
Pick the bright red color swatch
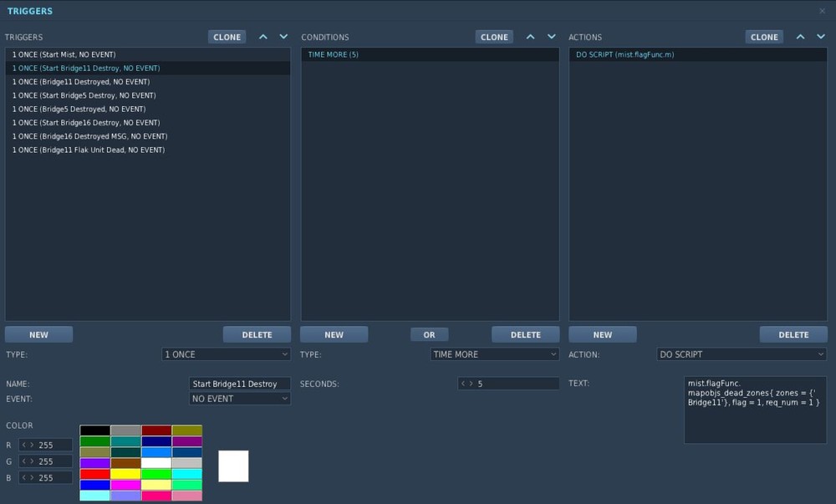point(95,474)
